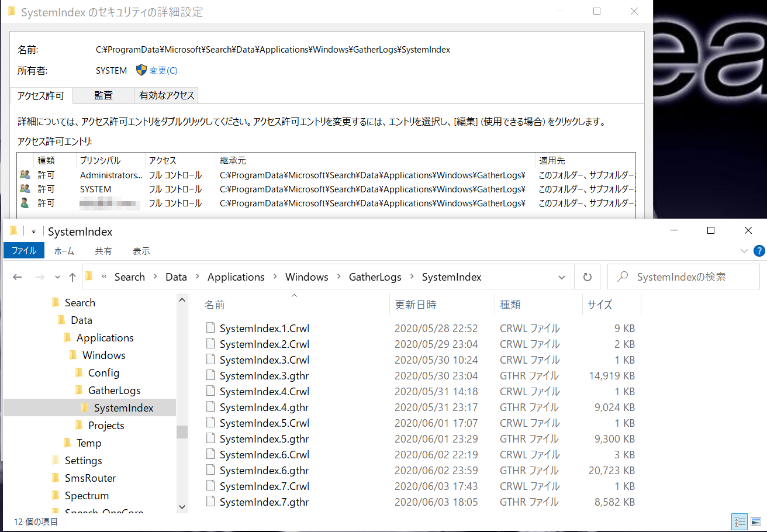Open chevron dropdown after GatherLogs in breadcrumb
This screenshot has height=532, width=767.
(x=412, y=277)
